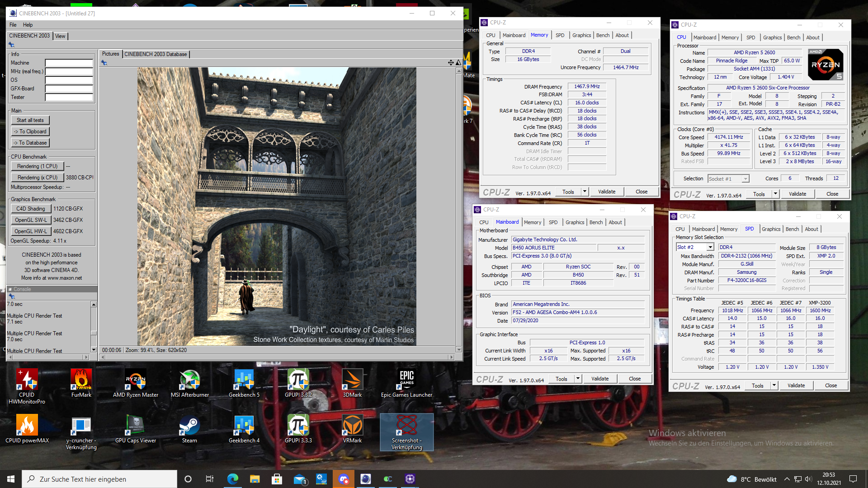Launch Geekbench 5 shortcut
Image resolution: width=868 pixels, height=488 pixels.
tap(244, 383)
